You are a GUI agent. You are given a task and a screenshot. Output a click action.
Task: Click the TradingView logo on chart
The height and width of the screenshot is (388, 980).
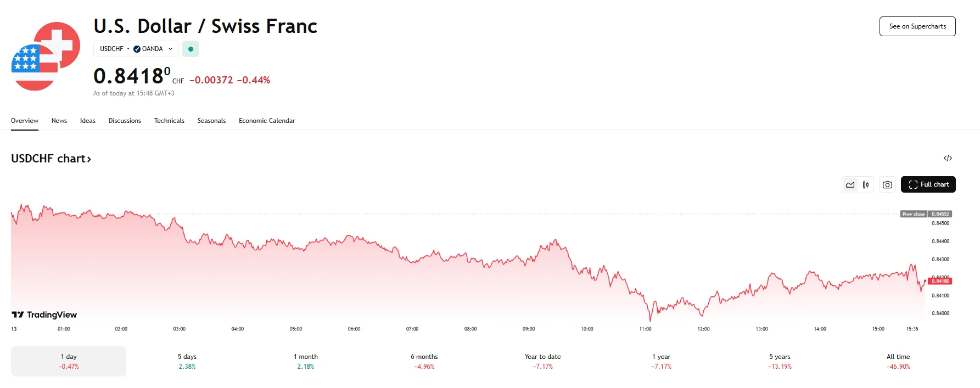tap(44, 314)
